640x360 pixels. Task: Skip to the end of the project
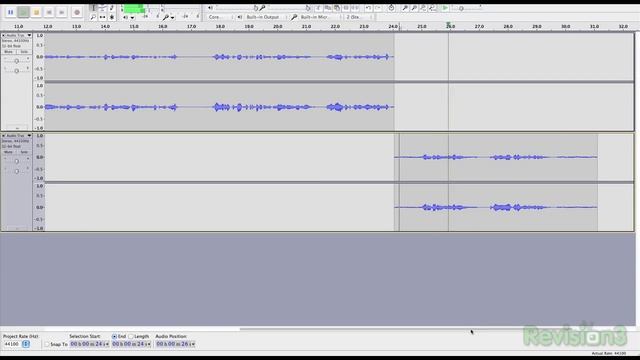(x=62, y=12)
